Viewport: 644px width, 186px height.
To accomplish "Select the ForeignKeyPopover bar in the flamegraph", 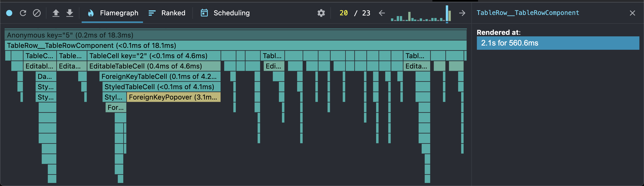I will (173, 97).
